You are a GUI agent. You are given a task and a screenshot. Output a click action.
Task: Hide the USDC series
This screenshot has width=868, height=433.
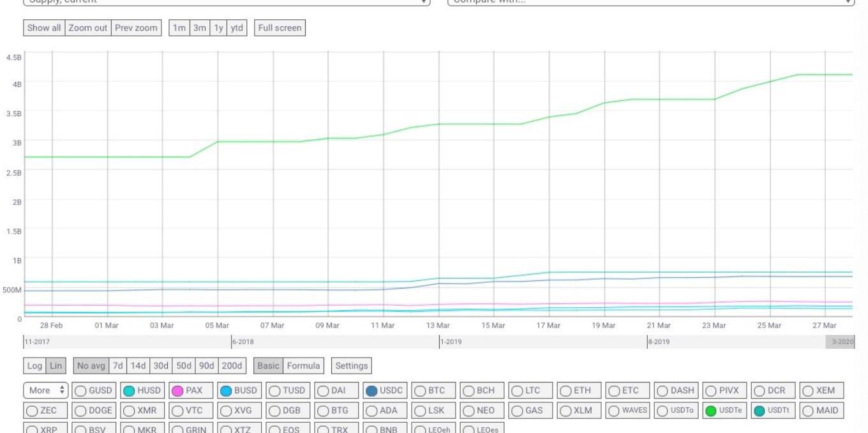pos(371,391)
